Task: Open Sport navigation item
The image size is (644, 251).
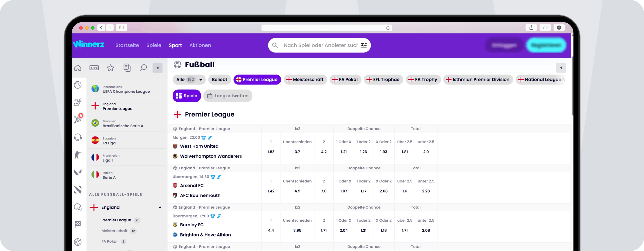Action: click(x=175, y=45)
